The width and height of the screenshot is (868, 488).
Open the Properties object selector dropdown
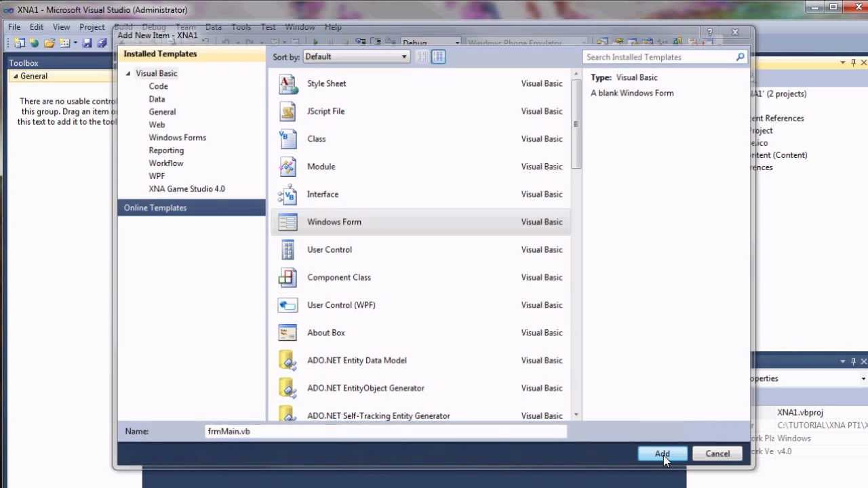(863, 379)
